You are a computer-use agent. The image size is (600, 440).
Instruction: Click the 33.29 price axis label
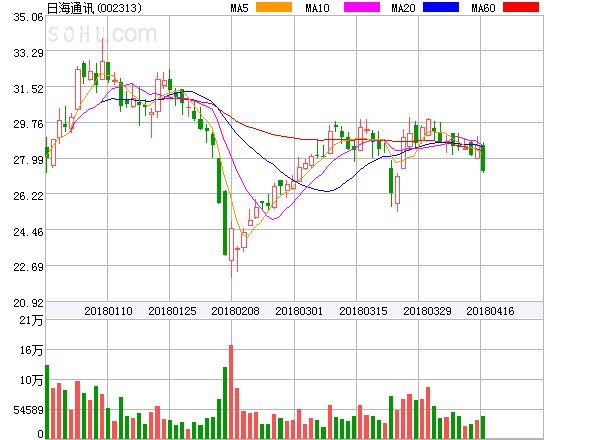[x=29, y=53]
